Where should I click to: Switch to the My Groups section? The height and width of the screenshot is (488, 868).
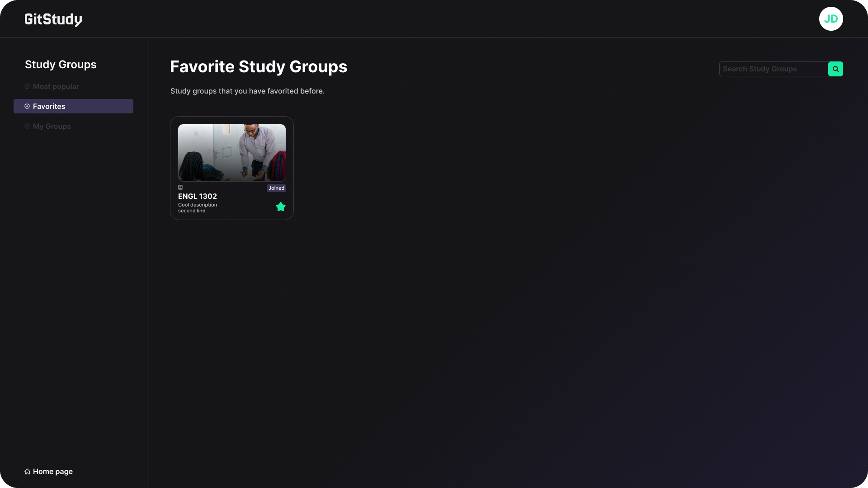click(52, 127)
